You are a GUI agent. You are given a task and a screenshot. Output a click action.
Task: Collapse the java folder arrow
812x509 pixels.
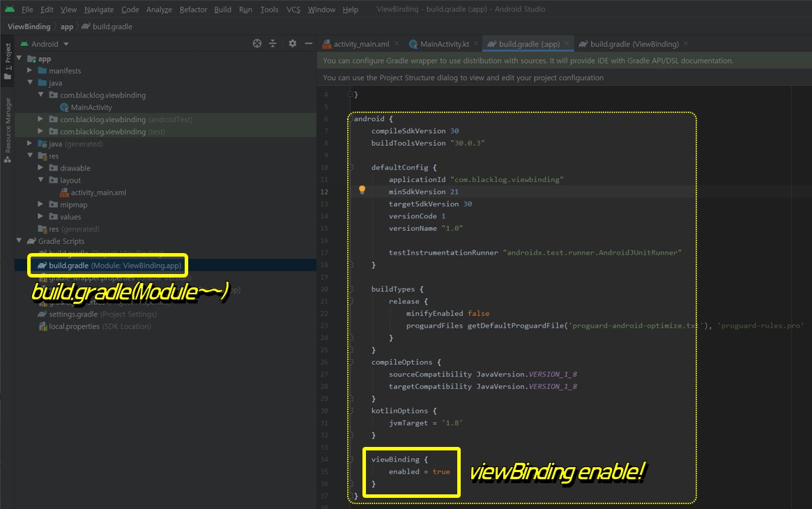click(29, 83)
